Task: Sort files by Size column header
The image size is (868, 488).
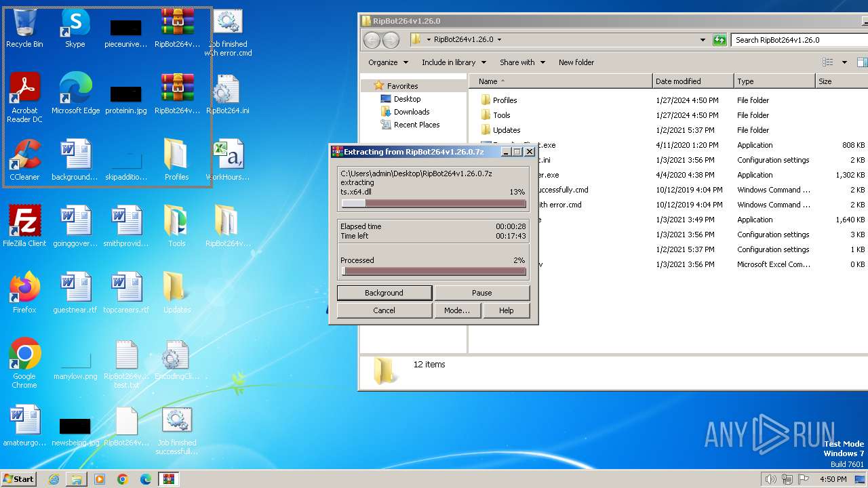Action: click(841, 81)
